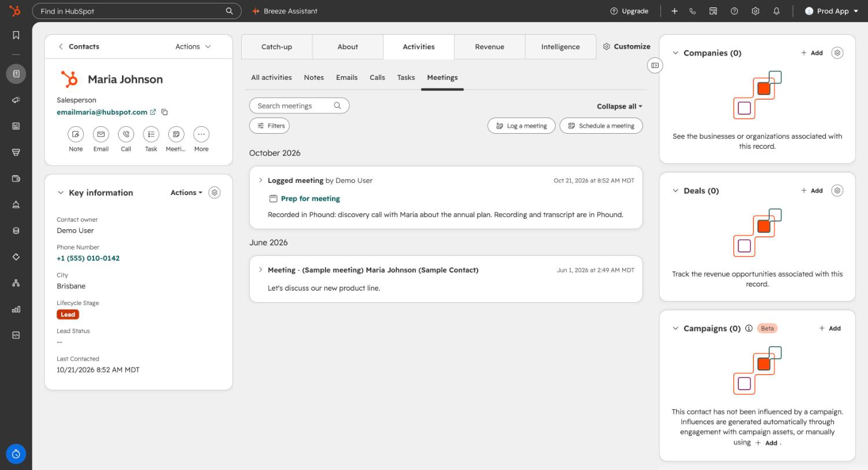Click the Schedule a meeting button

pyautogui.click(x=601, y=126)
